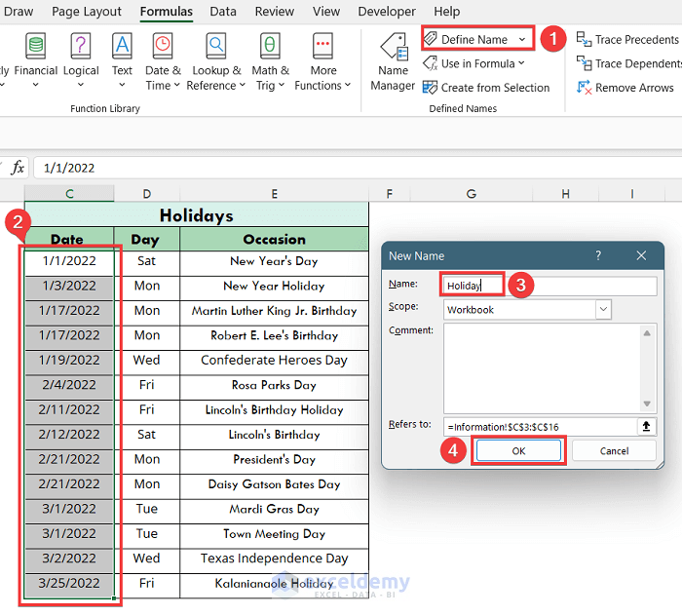Screen dimensions: 682x616
Task: Switch to the Formulas tab
Action: [167, 12]
